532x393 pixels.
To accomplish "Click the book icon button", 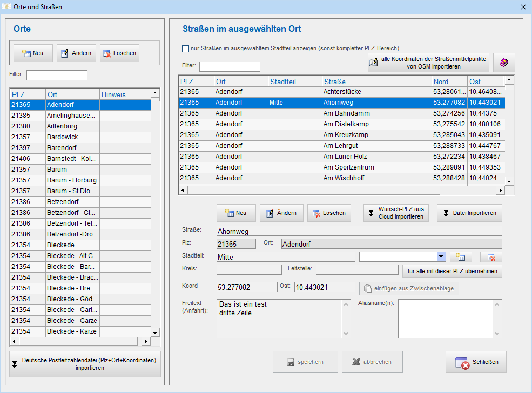I will tap(503, 63).
